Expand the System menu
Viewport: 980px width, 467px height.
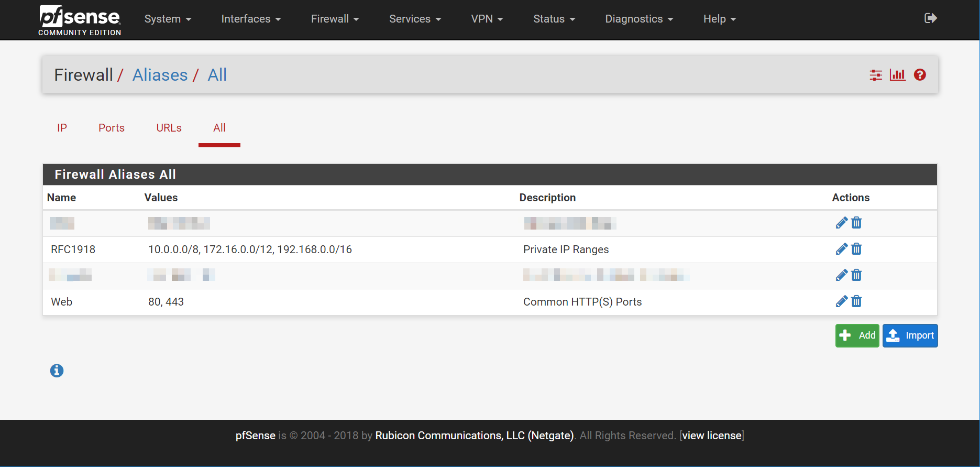tap(168, 19)
